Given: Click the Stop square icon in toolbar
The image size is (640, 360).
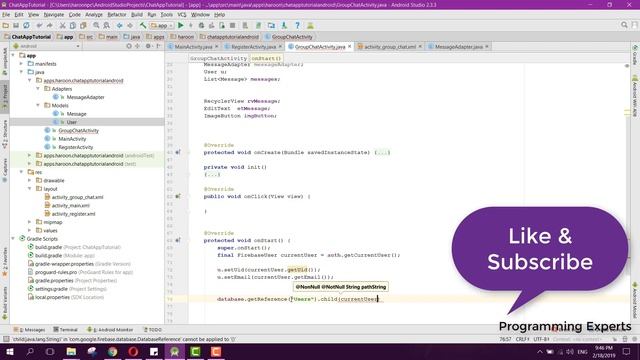Looking at the screenshot, I should point(232,25).
